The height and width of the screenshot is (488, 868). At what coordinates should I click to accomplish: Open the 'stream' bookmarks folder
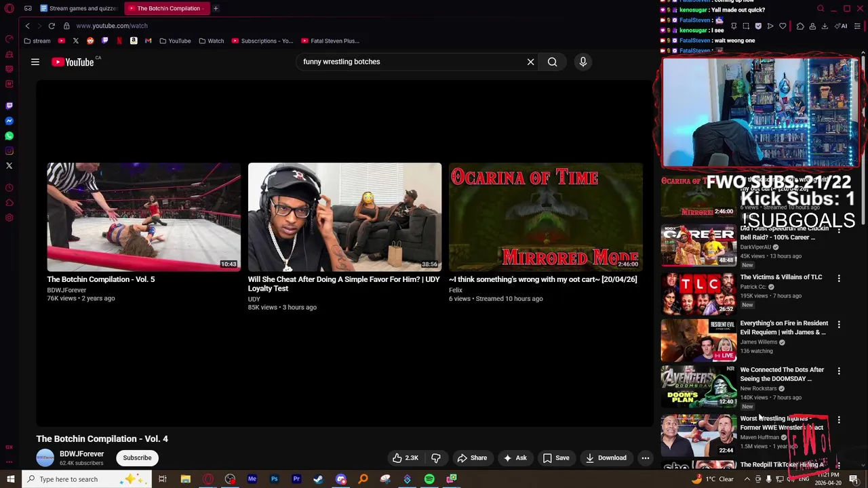[x=37, y=41]
